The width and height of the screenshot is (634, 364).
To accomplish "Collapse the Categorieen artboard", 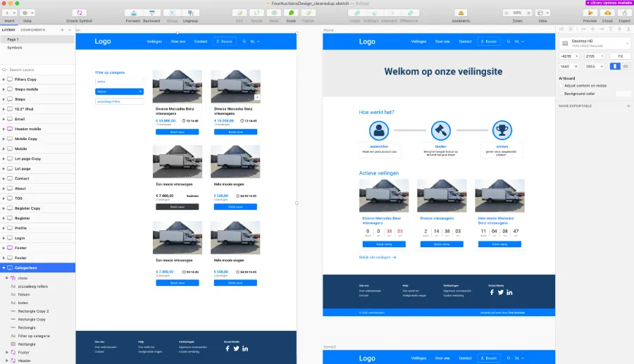I will coord(4,268).
